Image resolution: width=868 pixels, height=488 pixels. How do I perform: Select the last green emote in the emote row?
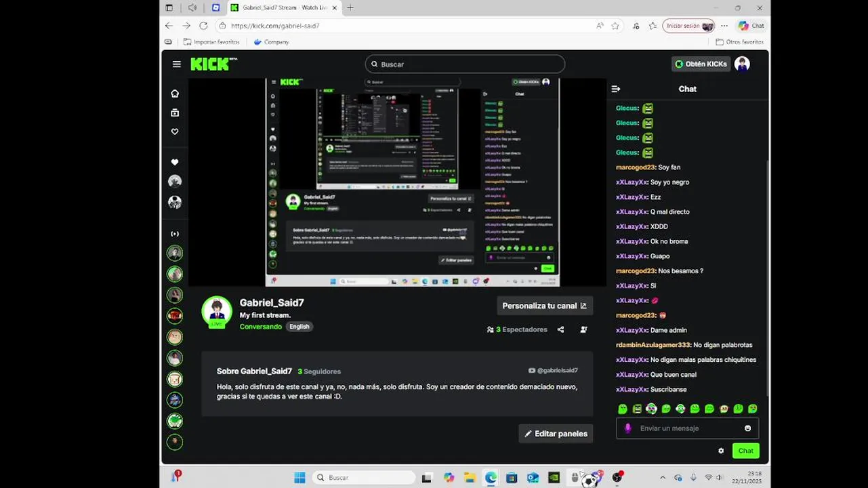pos(752,409)
